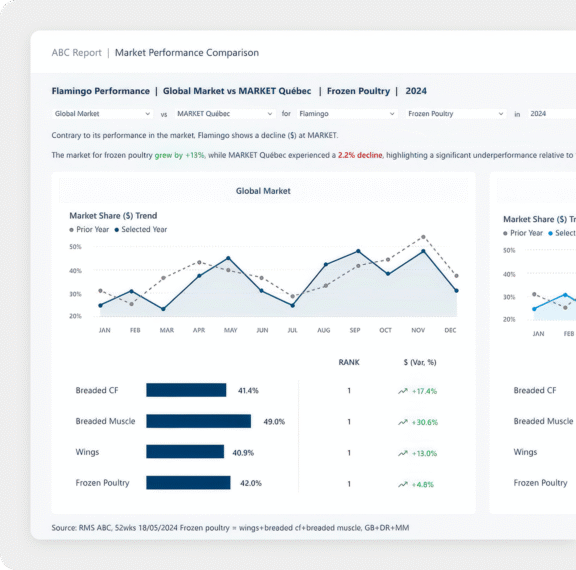Click the '+17.4%' variance value
The width and height of the screenshot is (576, 570).
424,392
